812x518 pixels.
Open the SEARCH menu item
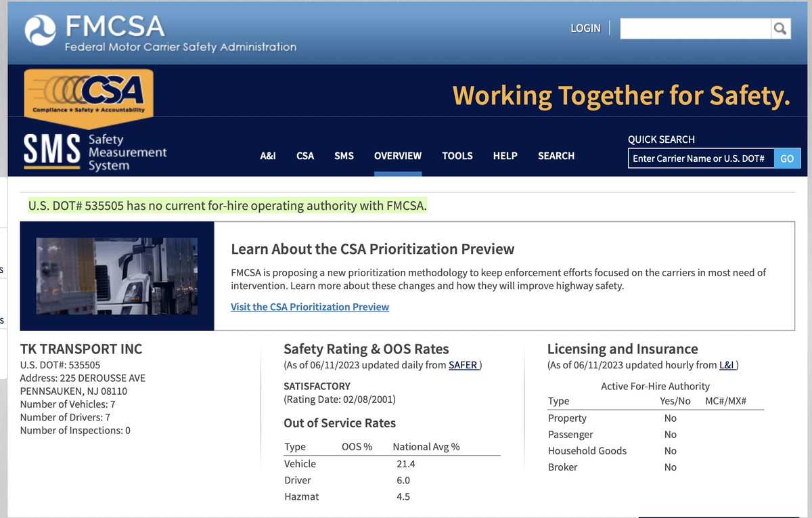tap(556, 156)
